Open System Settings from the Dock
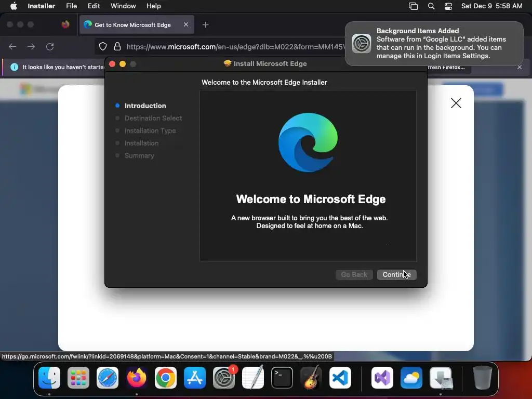Image resolution: width=532 pixels, height=399 pixels. (x=224, y=378)
